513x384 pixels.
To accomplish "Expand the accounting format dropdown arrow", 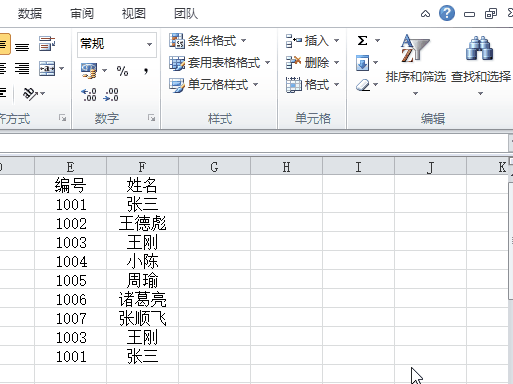I will point(104,70).
